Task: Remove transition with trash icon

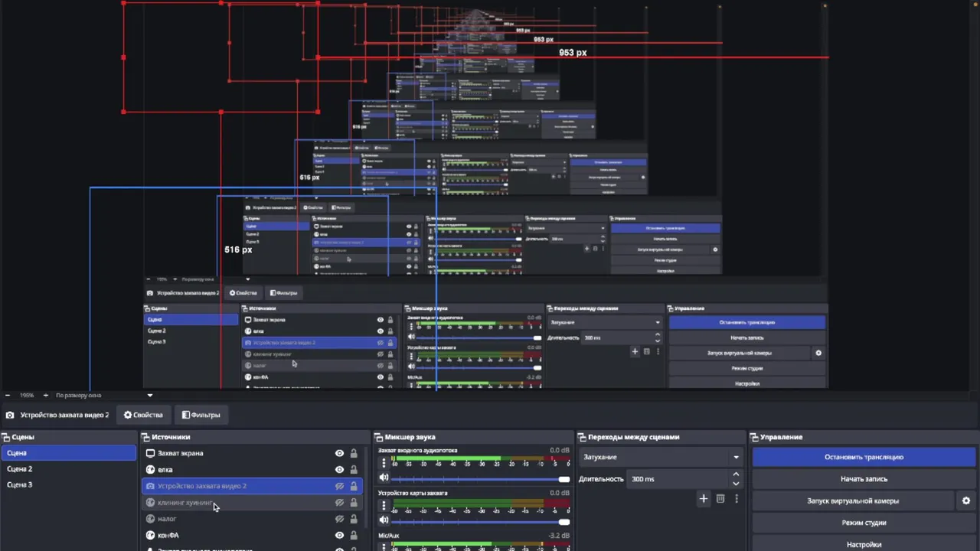Action: click(720, 499)
